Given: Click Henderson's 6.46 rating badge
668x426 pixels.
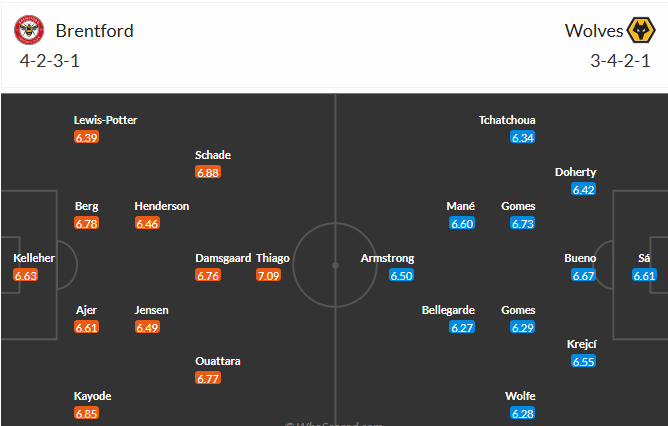Looking at the screenshot, I should click(x=148, y=223).
